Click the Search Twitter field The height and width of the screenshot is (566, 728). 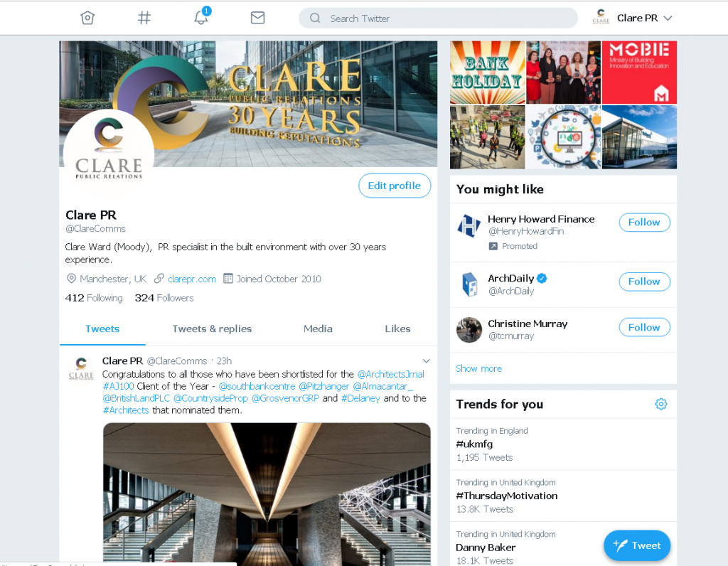point(438,18)
